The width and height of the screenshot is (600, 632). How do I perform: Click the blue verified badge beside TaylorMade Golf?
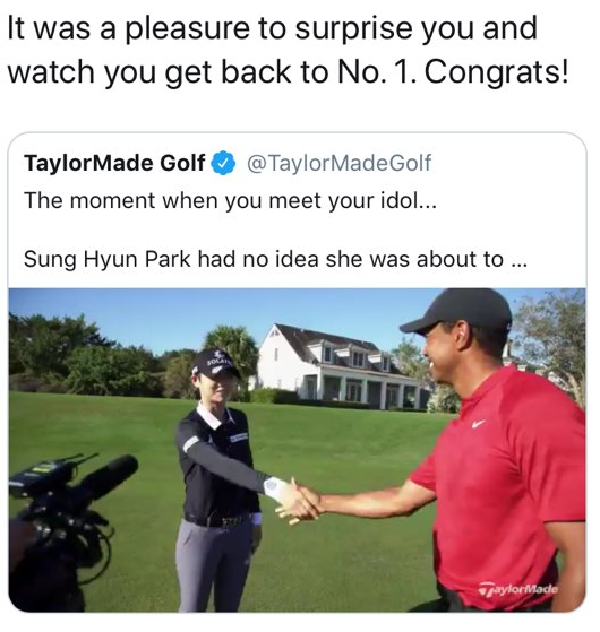[223, 162]
